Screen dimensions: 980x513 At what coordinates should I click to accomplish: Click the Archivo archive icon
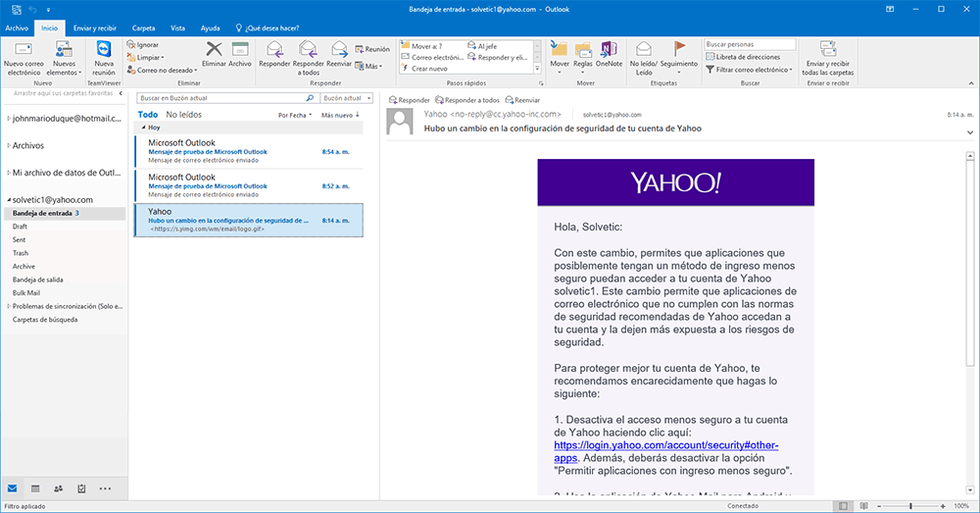pyautogui.click(x=240, y=54)
